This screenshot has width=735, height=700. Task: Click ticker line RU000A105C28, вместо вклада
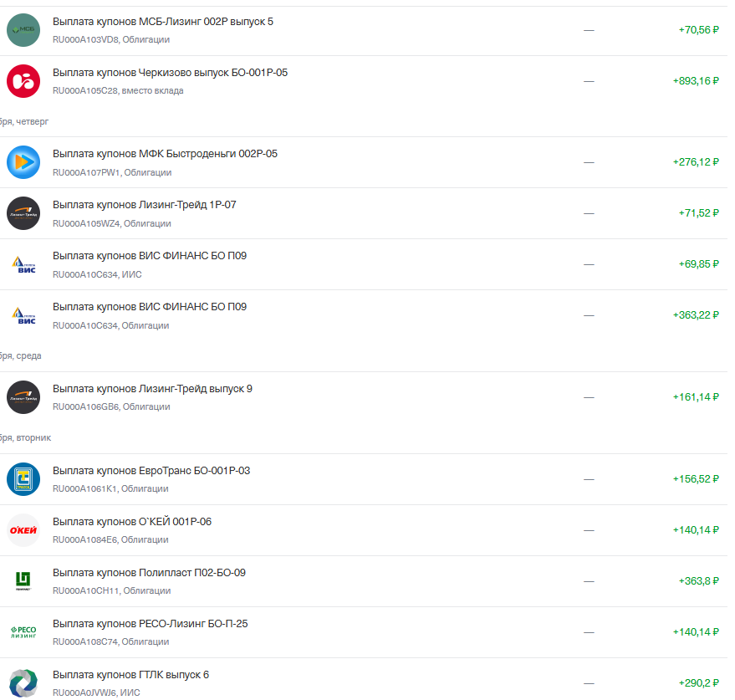[x=118, y=91]
